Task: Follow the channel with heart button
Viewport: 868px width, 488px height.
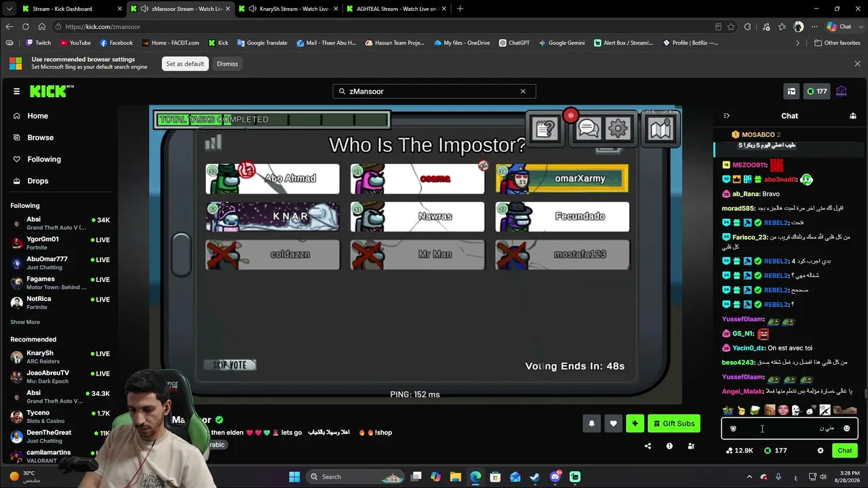Action: point(613,424)
